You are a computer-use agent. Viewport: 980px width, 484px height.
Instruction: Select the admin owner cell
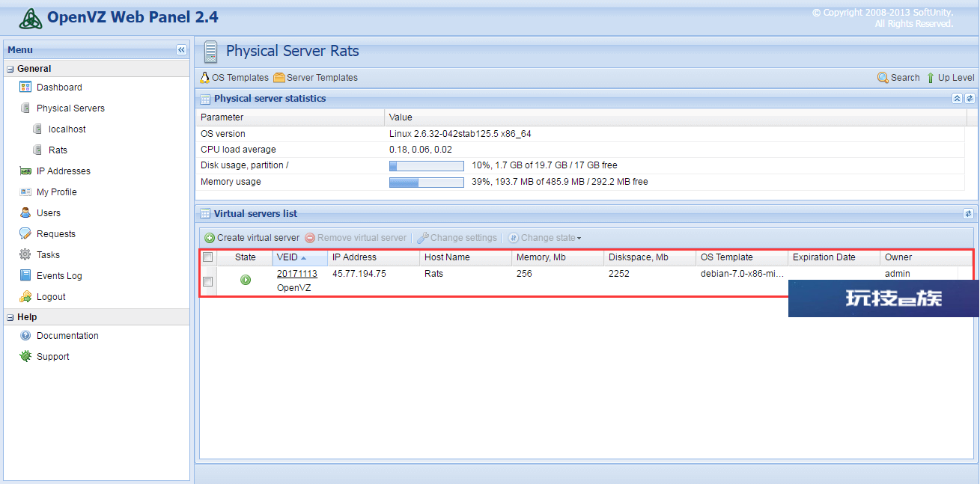tap(898, 274)
